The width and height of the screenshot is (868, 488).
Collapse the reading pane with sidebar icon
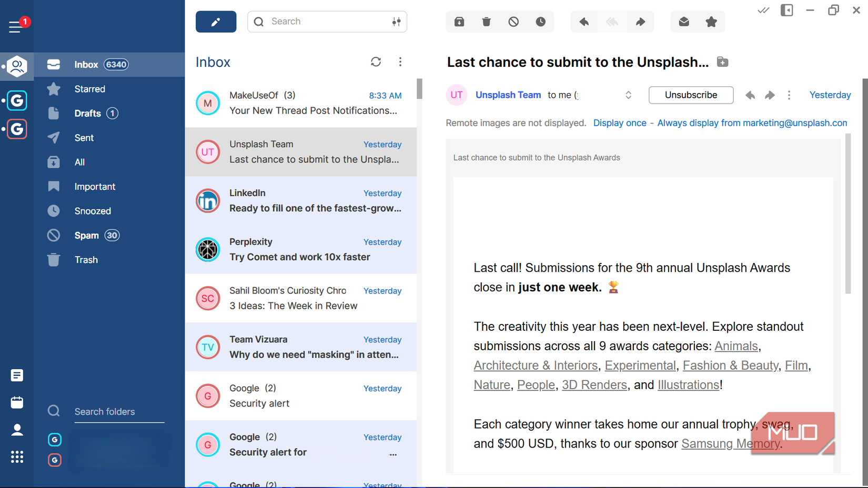coord(786,10)
